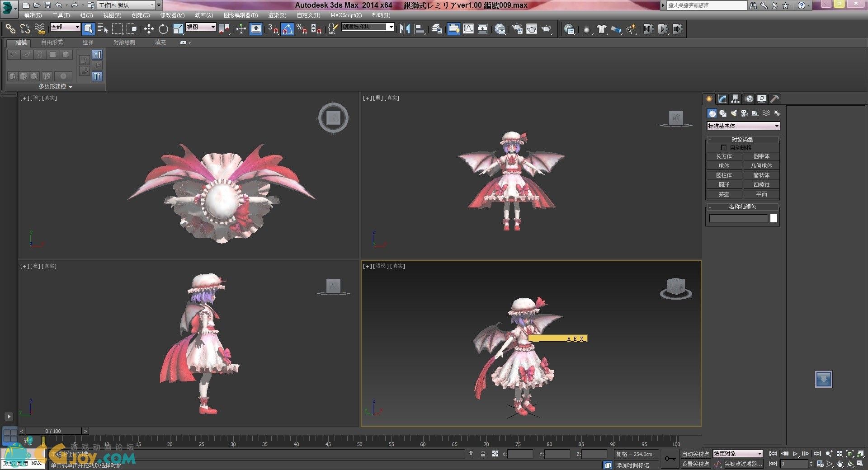Open Render Setup with teapot icon
The width and height of the screenshot is (868, 470).
click(517, 29)
